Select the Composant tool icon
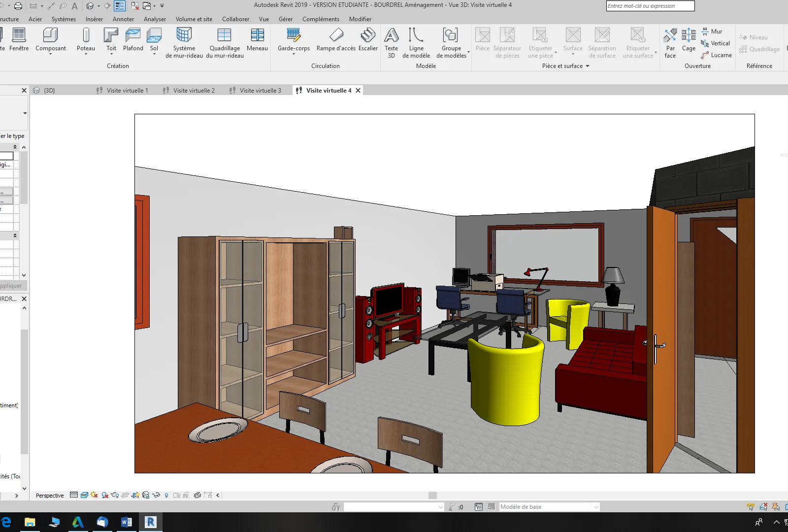Viewport: 788px width, 532px height. point(50,35)
